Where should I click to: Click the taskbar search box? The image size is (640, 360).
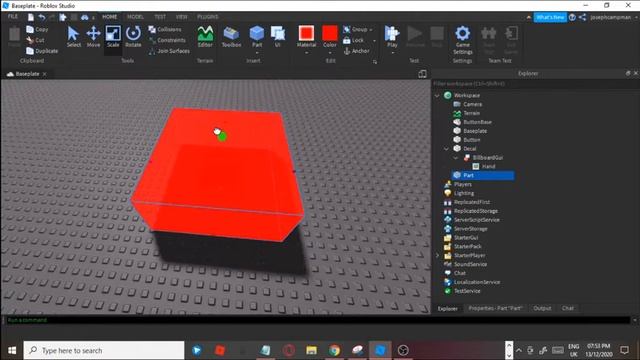104,350
